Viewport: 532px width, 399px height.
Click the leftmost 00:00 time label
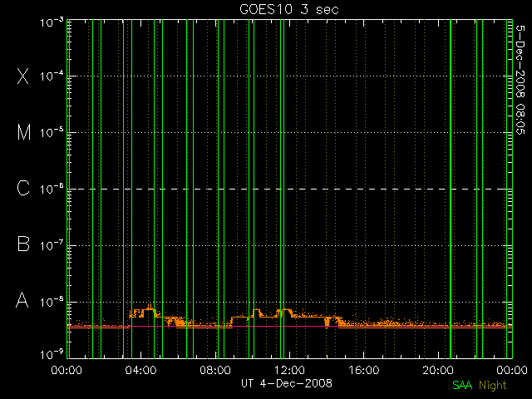point(66,370)
